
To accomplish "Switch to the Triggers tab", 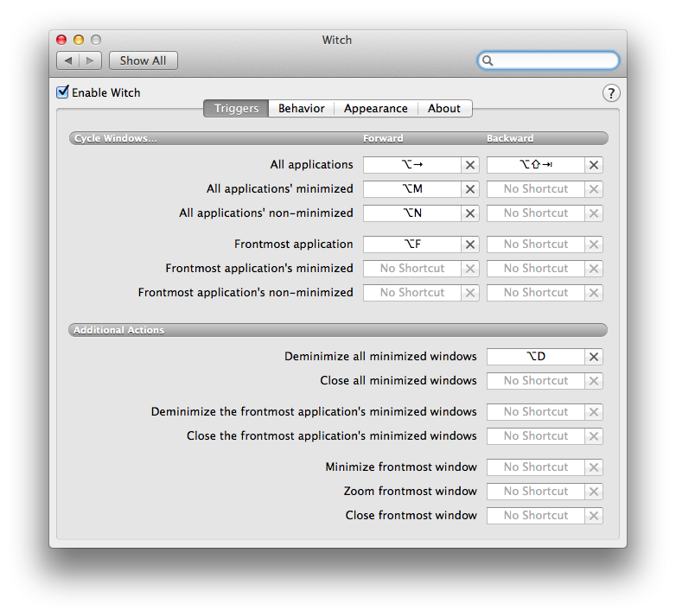I will pyautogui.click(x=236, y=108).
